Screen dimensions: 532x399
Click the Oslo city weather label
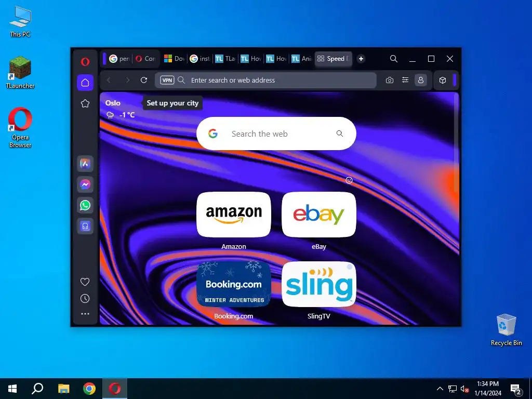[x=113, y=103]
